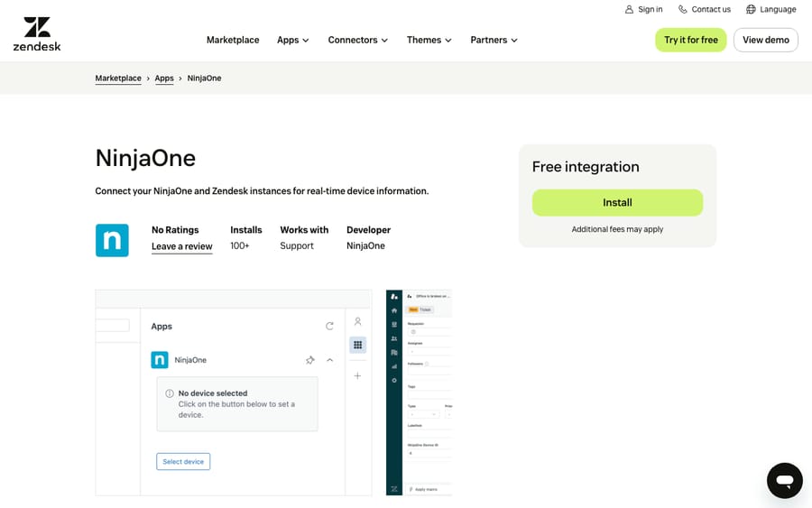Click the Leave a review link
The height and width of the screenshot is (508, 812).
click(181, 246)
